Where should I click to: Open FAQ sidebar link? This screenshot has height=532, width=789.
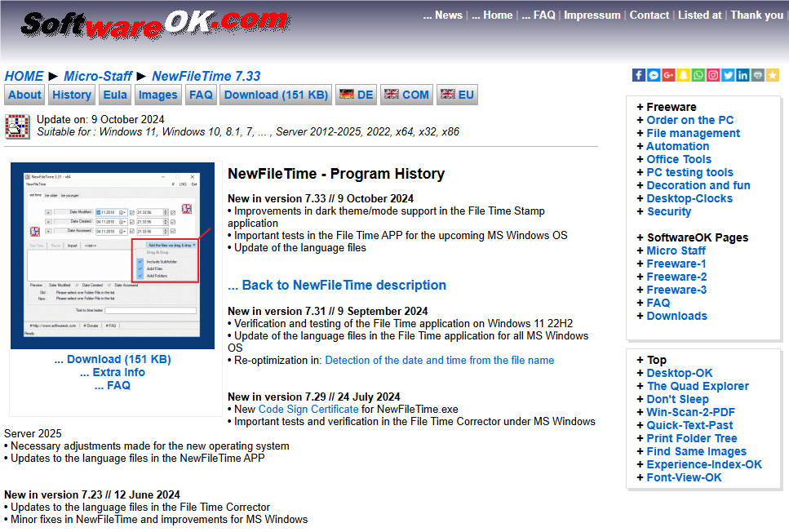pos(658,303)
